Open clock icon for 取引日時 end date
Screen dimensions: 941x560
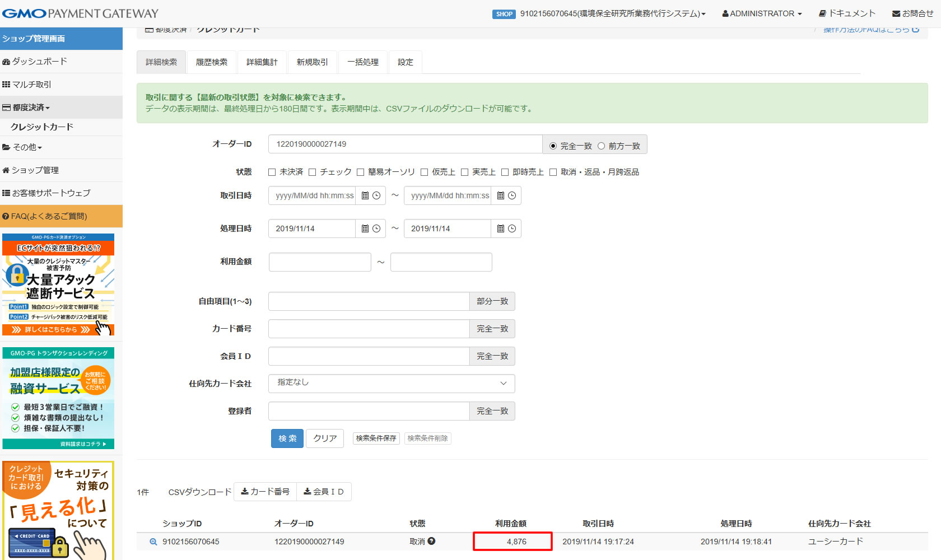pyautogui.click(x=512, y=195)
